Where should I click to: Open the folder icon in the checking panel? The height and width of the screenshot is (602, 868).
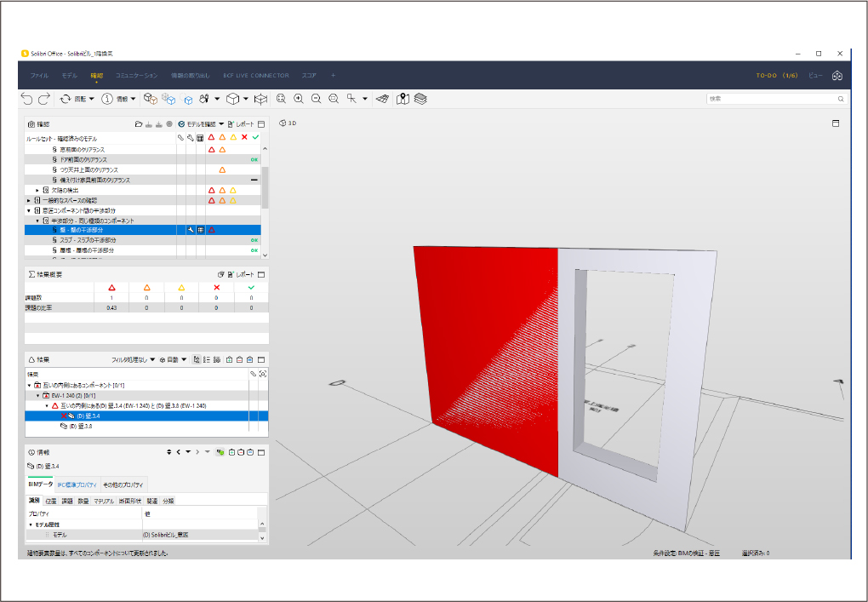[x=138, y=124]
